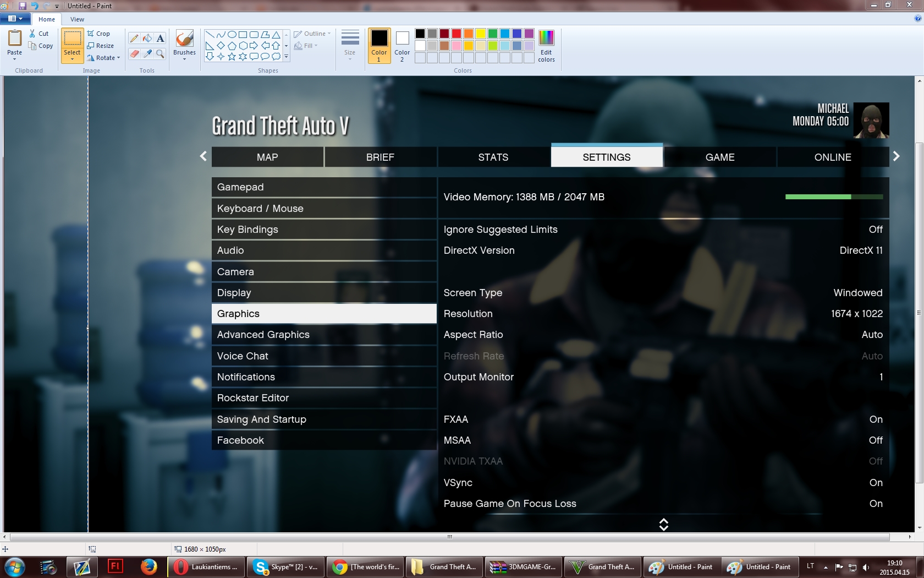Open the Windows Start menu
Image resolution: width=924 pixels, height=578 pixels.
[x=14, y=566]
